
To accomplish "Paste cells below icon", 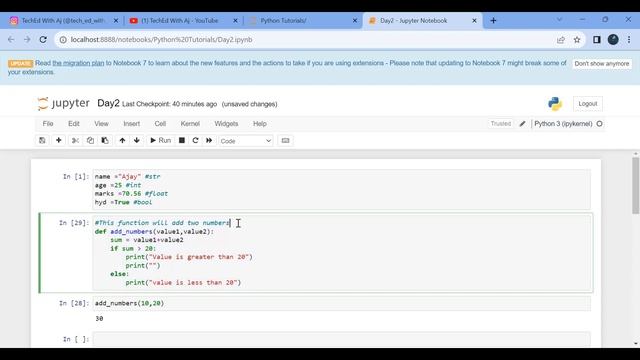I will (x=105, y=140).
